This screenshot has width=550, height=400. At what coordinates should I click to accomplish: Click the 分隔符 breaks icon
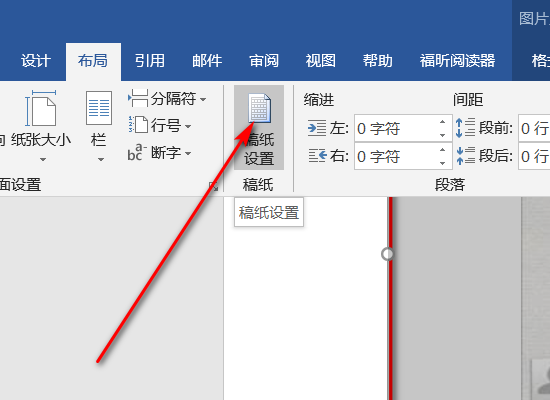click(x=138, y=98)
